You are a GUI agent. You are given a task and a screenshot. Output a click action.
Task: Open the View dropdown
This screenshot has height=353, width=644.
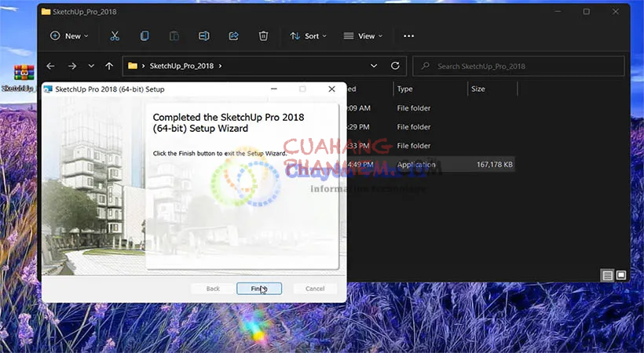(363, 36)
